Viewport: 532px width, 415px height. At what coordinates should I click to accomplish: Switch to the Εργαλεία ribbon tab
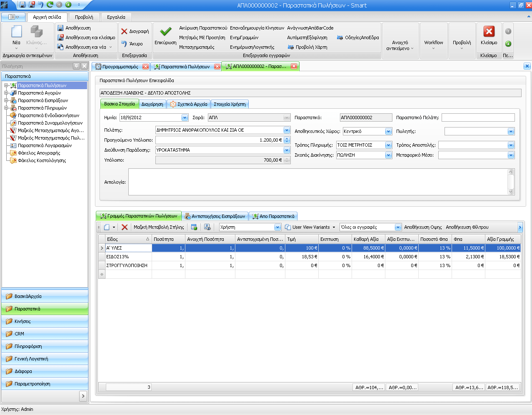tap(116, 17)
